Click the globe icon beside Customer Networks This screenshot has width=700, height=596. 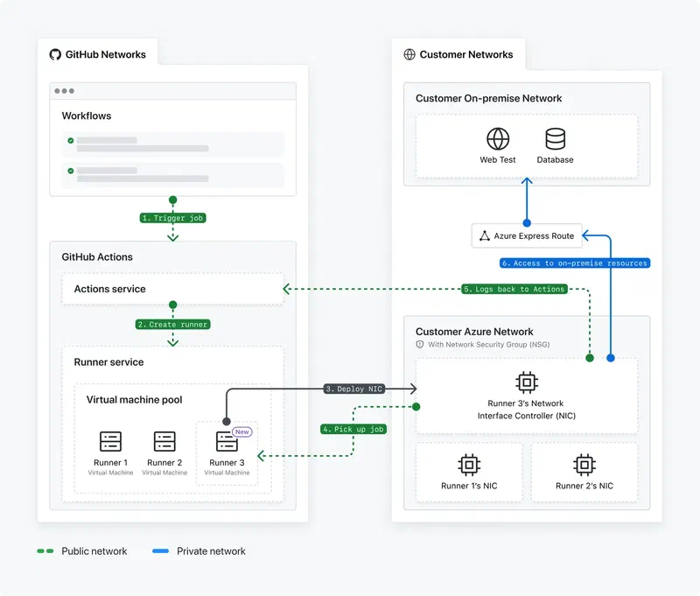408,54
